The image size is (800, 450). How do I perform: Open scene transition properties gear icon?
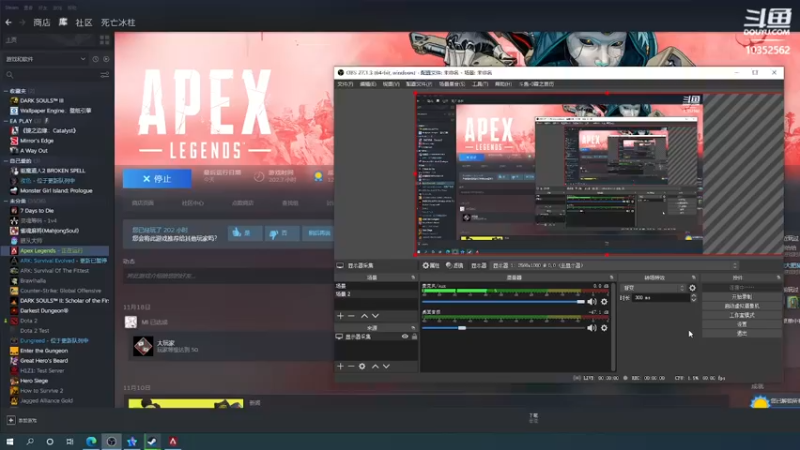(x=692, y=288)
